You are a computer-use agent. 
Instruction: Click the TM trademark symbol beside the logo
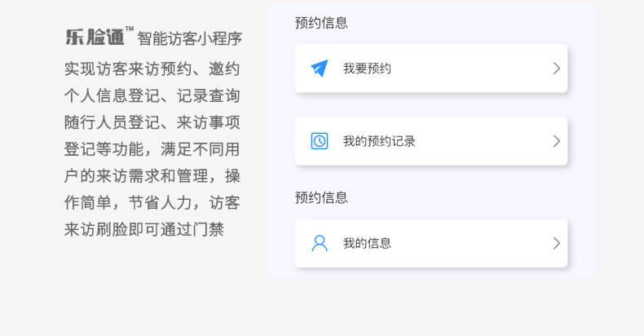130,29
